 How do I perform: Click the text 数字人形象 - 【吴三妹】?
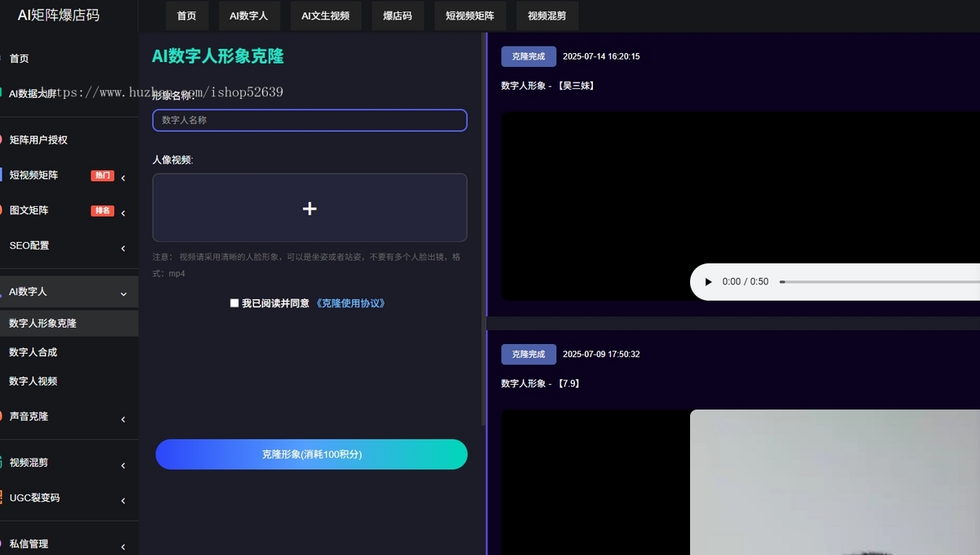[x=547, y=85]
